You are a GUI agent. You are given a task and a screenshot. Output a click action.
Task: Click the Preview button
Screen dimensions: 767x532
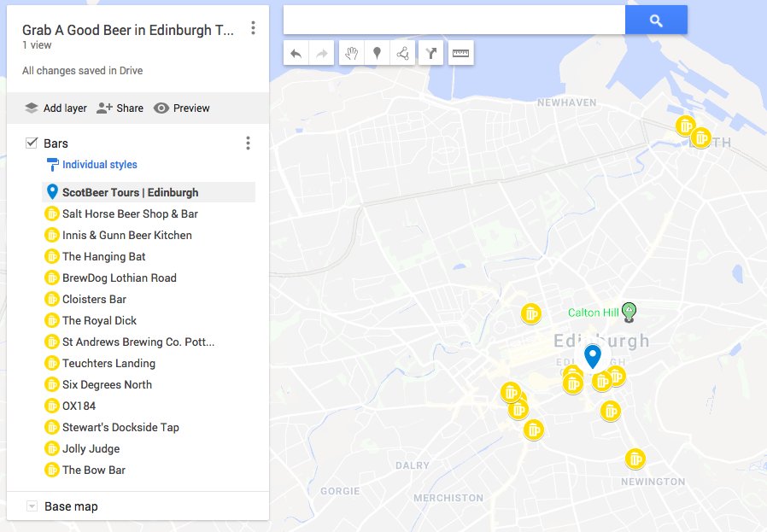coord(181,108)
